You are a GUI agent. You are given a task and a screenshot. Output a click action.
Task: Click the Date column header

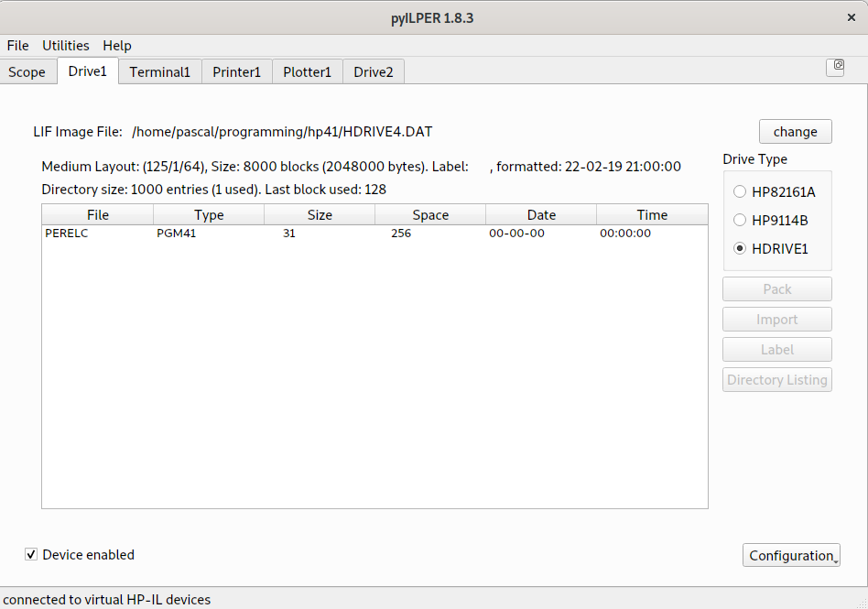pos(541,215)
